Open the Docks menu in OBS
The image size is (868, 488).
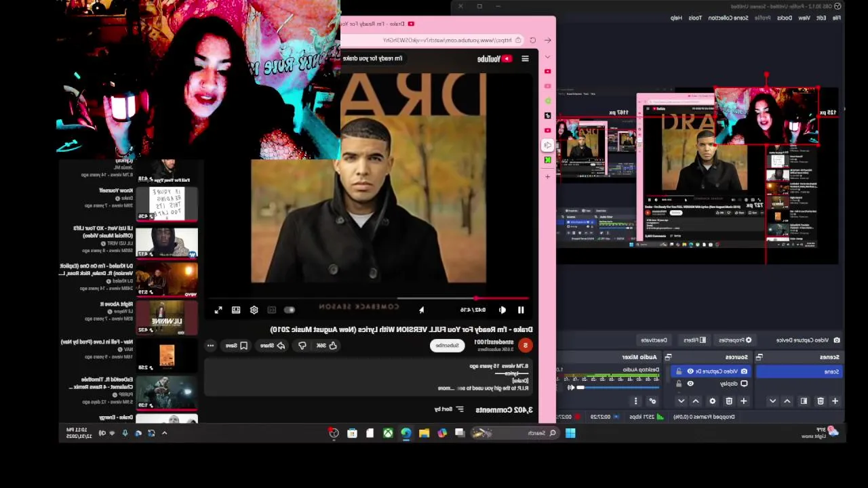785,18
